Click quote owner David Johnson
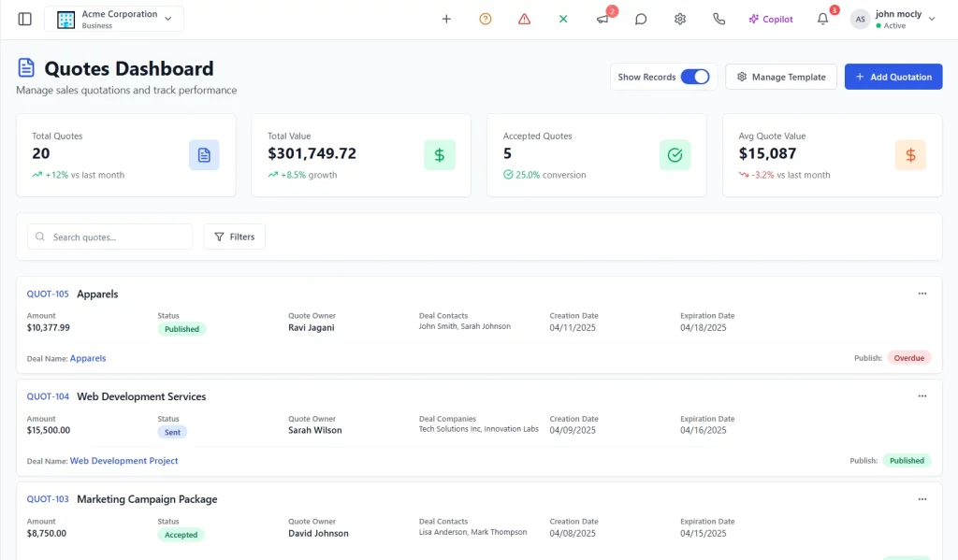The width and height of the screenshot is (958, 560). 318,533
